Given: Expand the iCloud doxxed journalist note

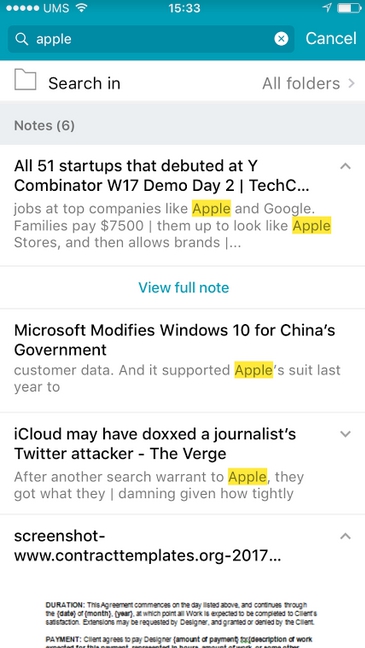Looking at the screenshot, I should point(345,434).
